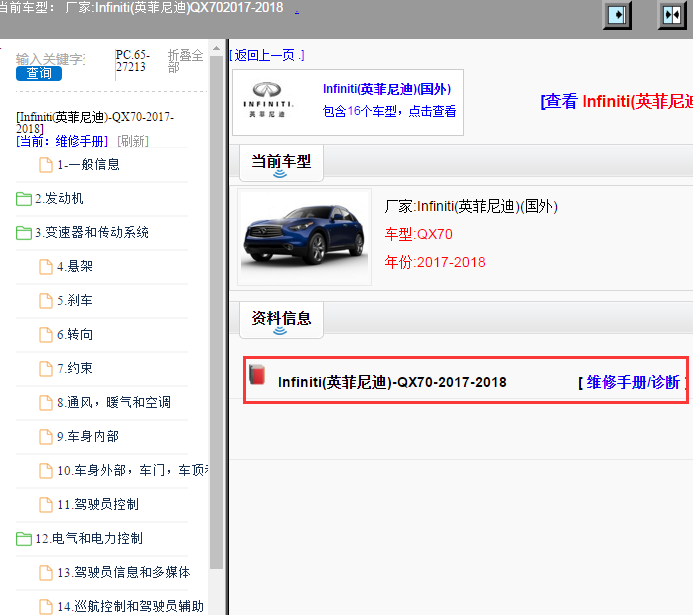Select the 6.转向 chapter
Screen dimensions: 693x615
pos(75,334)
